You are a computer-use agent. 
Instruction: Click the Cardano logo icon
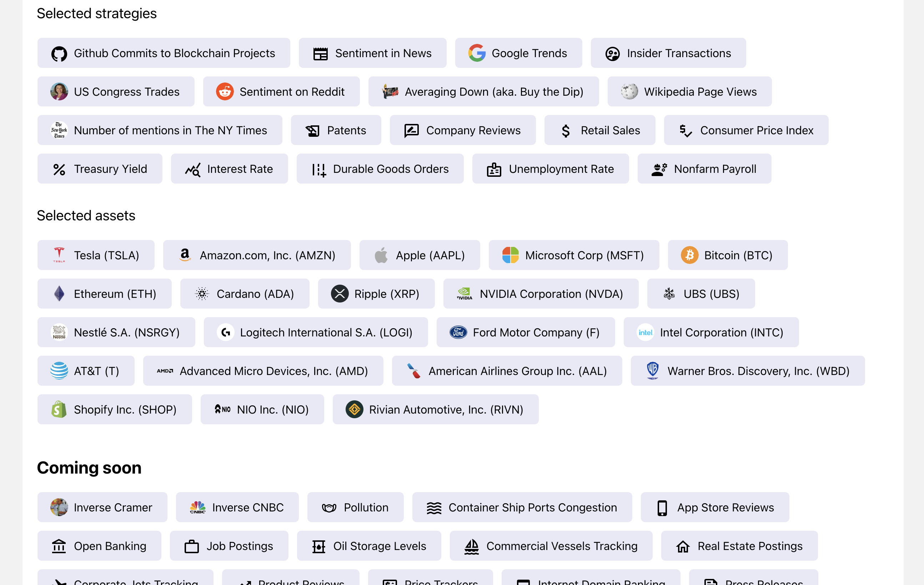point(202,294)
